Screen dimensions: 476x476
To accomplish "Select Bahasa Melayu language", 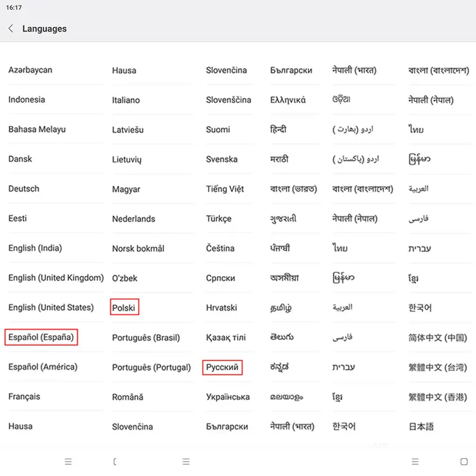I will click(37, 130).
